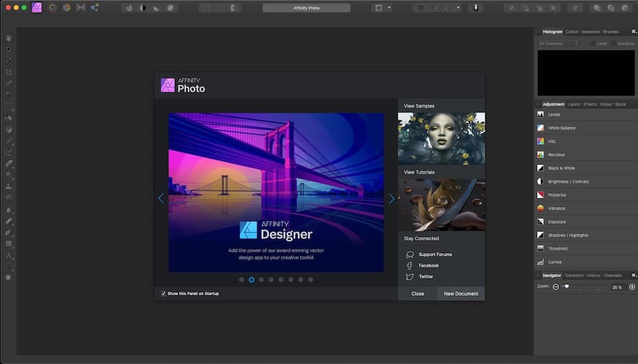
Task: Select the Text tool in the left toolbar
Action: tap(8, 256)
